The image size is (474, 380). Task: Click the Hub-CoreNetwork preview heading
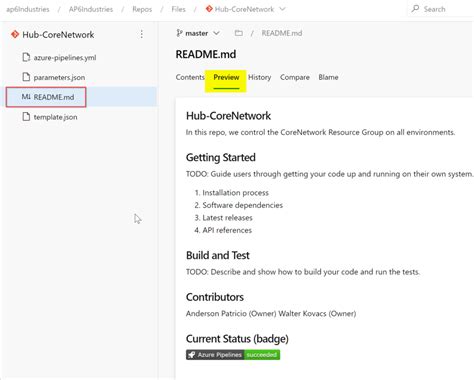pos(228,116)
